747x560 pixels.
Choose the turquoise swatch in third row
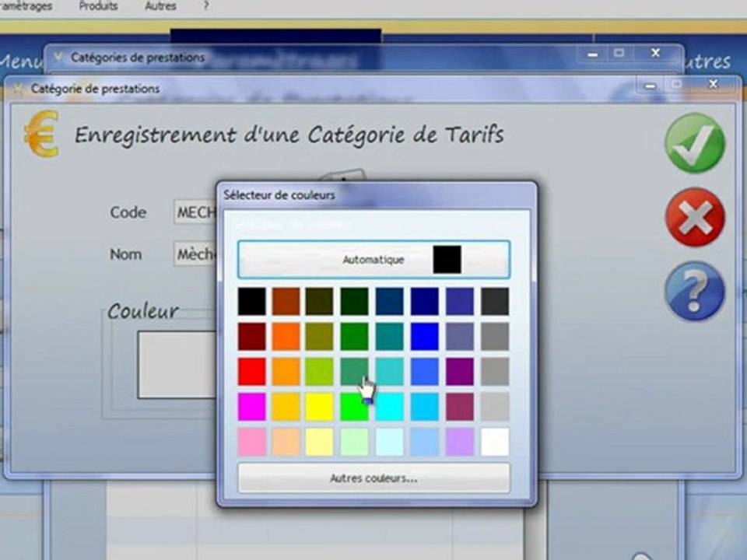pos(389,372)
